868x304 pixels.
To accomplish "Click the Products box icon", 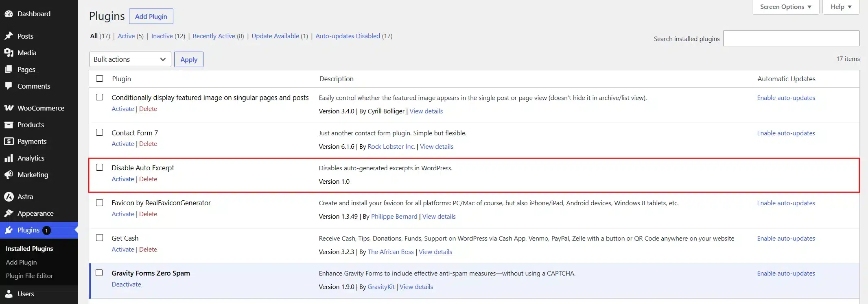I will (x=9, y=125).
